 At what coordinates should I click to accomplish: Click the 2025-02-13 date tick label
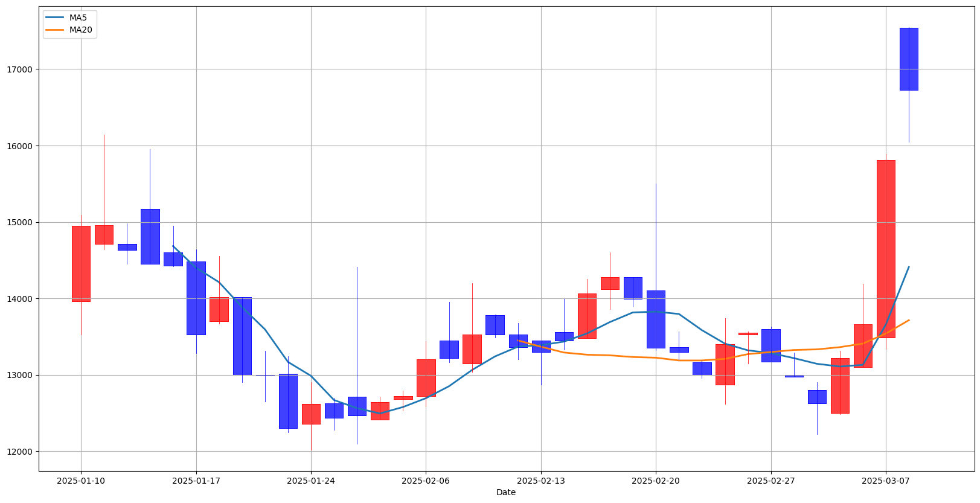(541, 481)
